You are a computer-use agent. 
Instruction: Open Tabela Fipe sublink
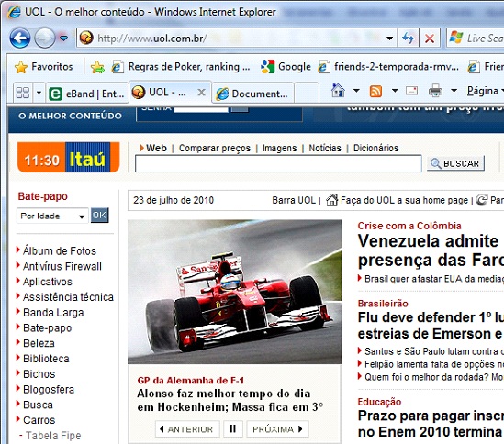tap(53, 436)
